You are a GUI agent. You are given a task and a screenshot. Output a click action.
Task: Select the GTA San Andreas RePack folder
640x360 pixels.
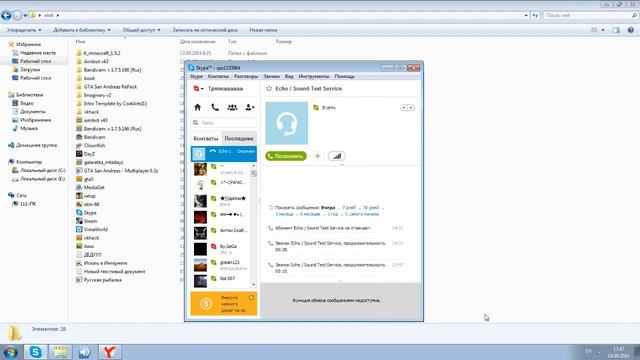click(x=107, y=87)
